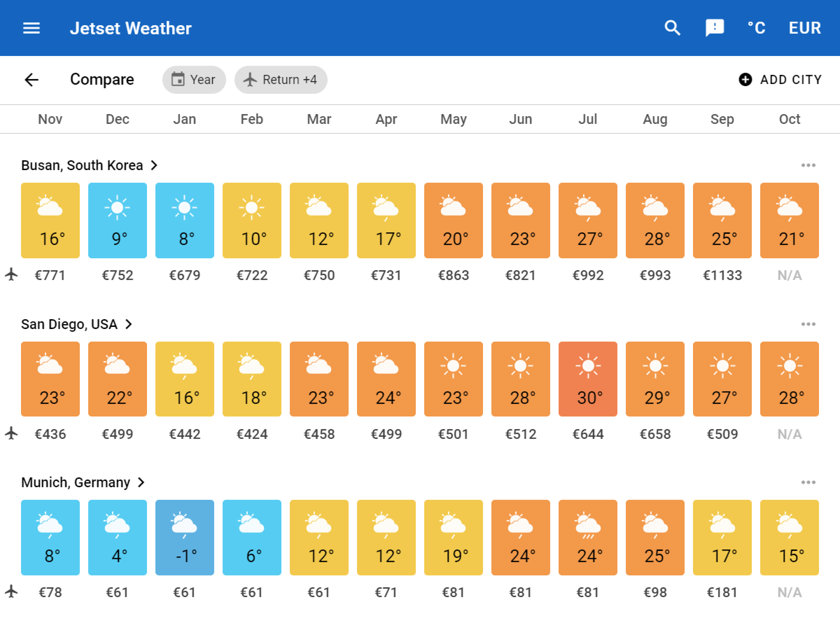Toggle the Return +4 flight filter
This screenshot has width=840, height=630.
pyautogui.click(x=281, y=80)
